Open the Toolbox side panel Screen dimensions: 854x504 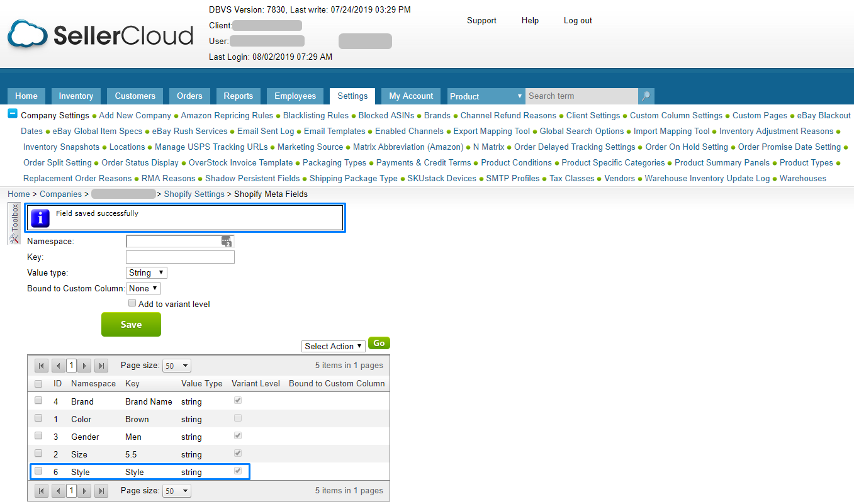tap(15, 224)
